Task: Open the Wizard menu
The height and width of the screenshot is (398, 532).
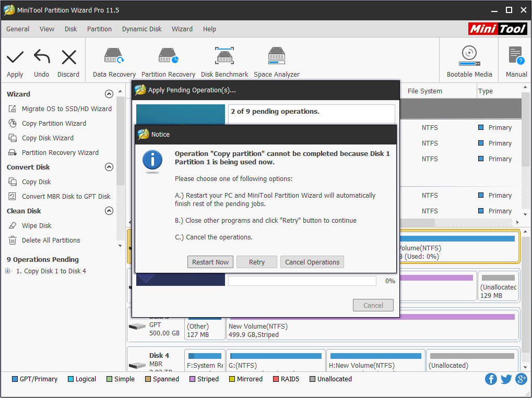Action: 182,29
